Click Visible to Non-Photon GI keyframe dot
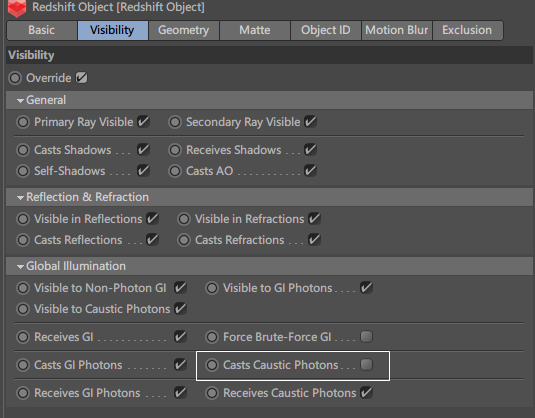 pos(23,288)
